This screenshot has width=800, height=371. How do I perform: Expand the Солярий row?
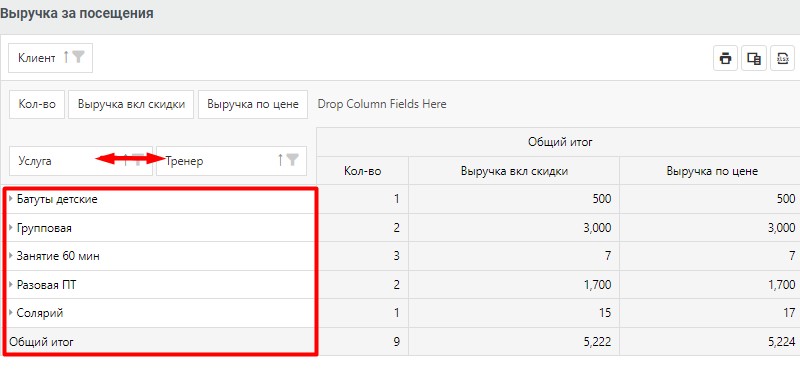tap(11, 313)
